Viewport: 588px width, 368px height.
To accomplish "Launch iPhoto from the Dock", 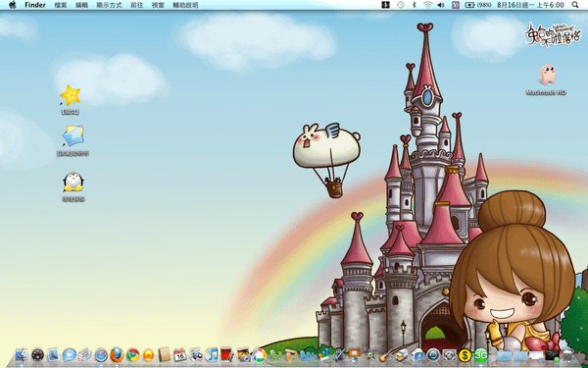I will click(196, 354).
